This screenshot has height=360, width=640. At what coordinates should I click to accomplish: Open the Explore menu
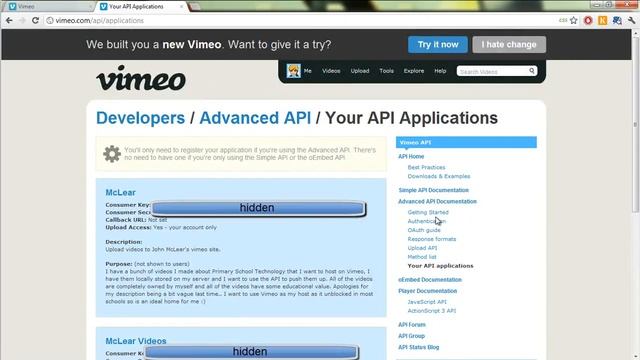pos(414,71)
